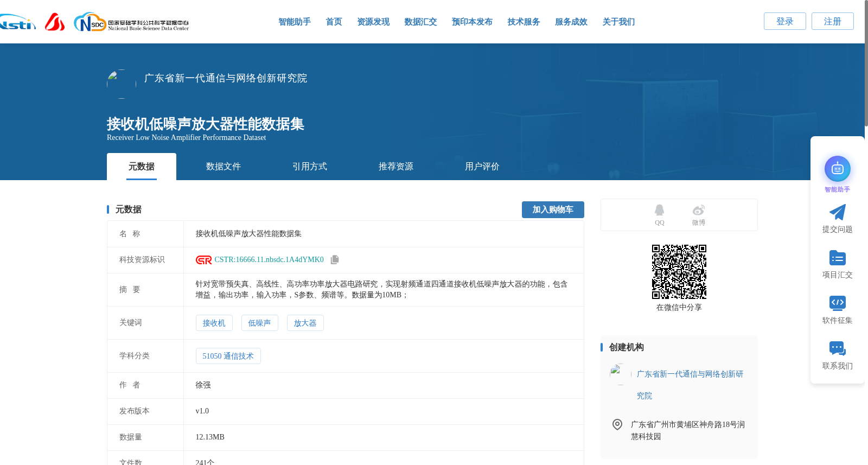
Task: Click the 接收机 keyword tag
Action: 214,323
